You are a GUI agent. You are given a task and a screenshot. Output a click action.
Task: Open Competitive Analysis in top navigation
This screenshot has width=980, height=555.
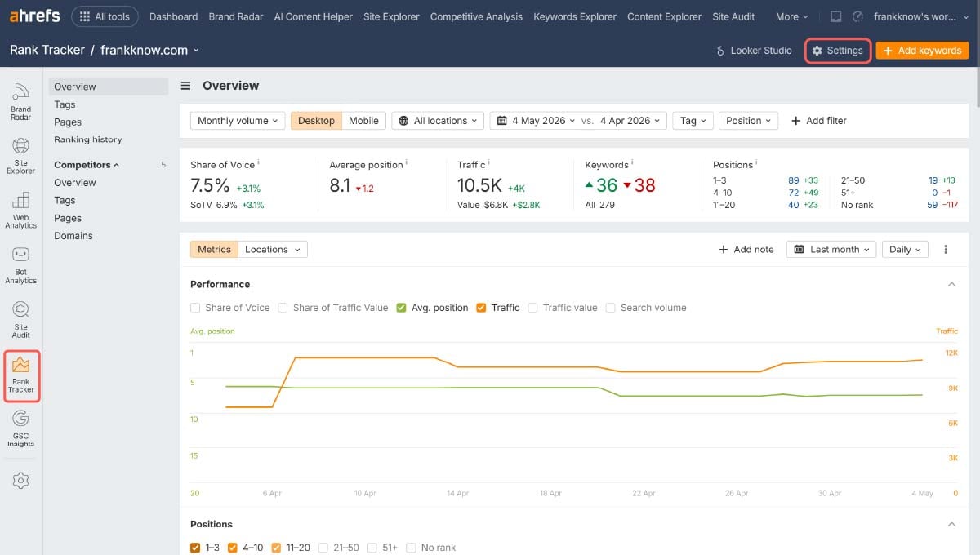pos(476,16)
